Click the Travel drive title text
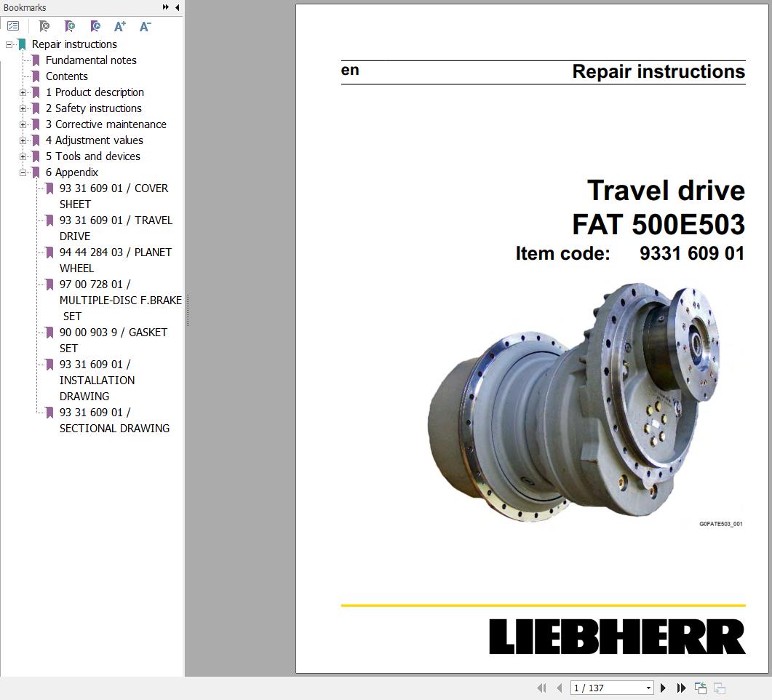Screen dimensions: 772x700 (x=666, y=191)
